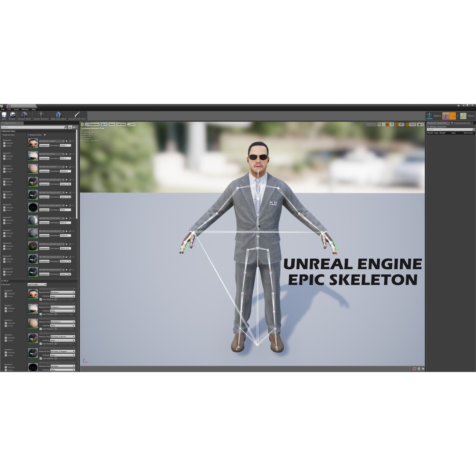Click the Reimport Mesh icon
Viewport: 476px width, 476px height.
point(24,115)
